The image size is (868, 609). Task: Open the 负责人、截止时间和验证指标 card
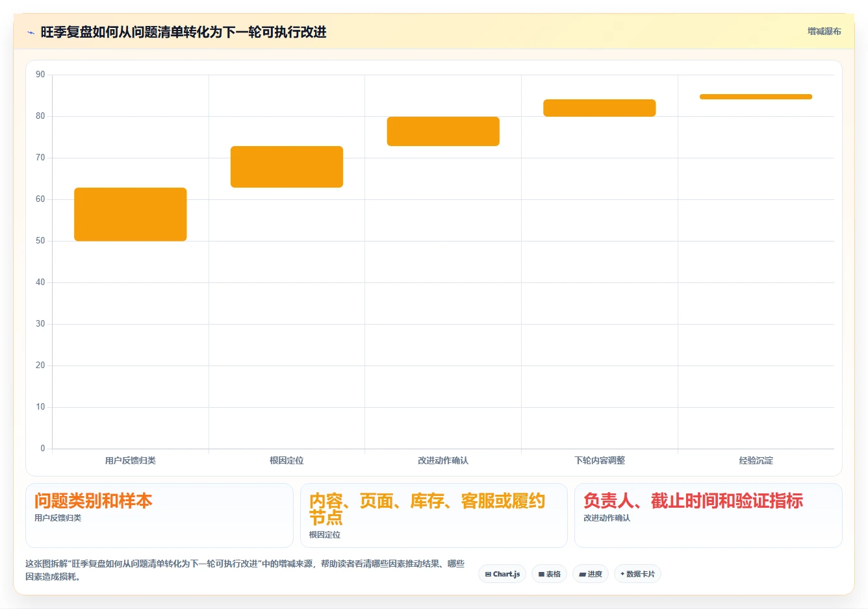pos(708,516)
